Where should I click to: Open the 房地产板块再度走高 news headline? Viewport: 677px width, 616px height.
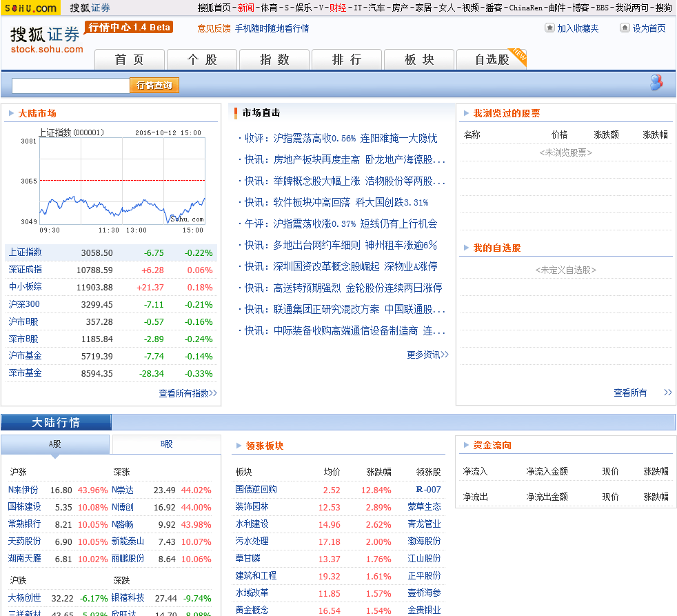(345, 160)
